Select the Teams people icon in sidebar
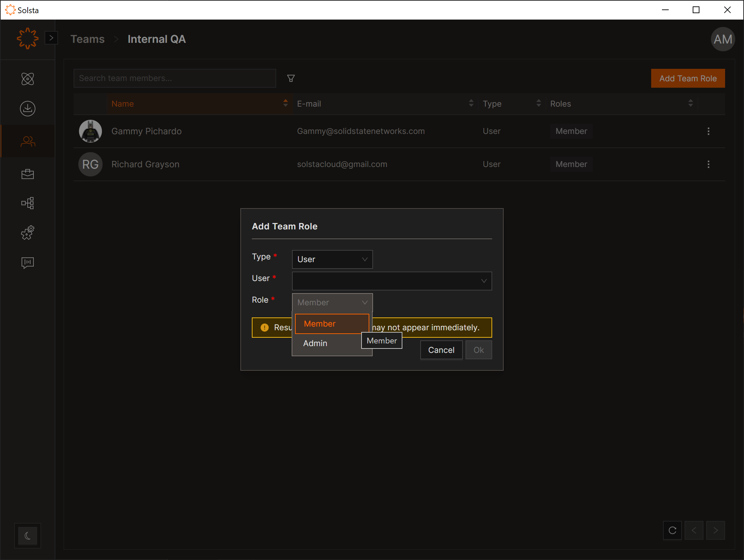Screen dimensions: 744x560 pos(28,141)
